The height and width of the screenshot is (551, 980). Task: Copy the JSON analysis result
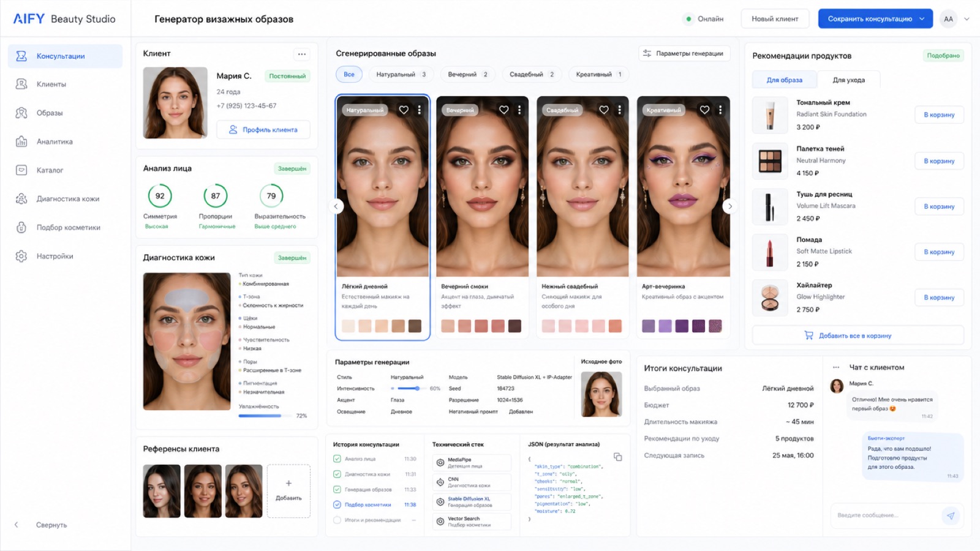(x=618, y=457)
